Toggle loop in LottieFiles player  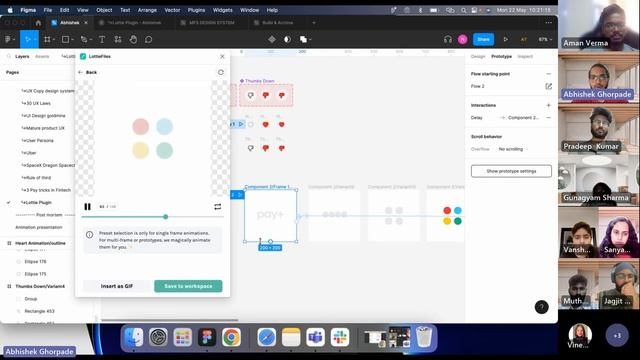coord(218,207)
